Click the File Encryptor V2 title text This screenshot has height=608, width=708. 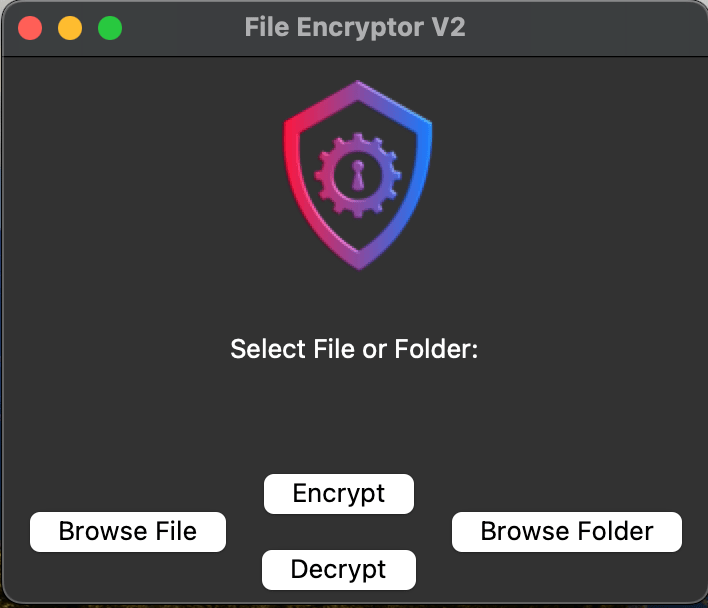(x=355, y=27)
